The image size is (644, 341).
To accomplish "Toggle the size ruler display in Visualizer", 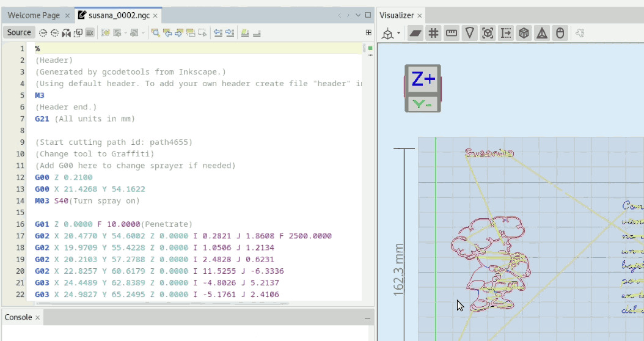I will pyautogui.click(x=452, y=33).
